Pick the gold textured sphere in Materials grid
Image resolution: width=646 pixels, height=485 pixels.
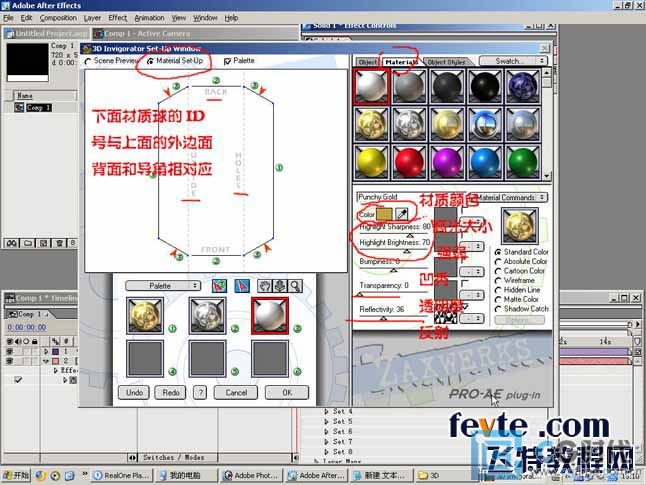point(371,124)
